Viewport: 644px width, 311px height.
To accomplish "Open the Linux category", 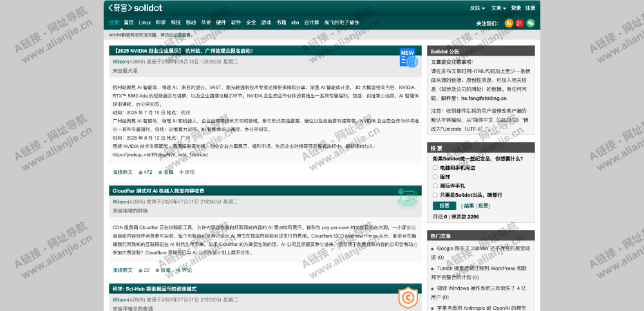I will click(144, 23).
